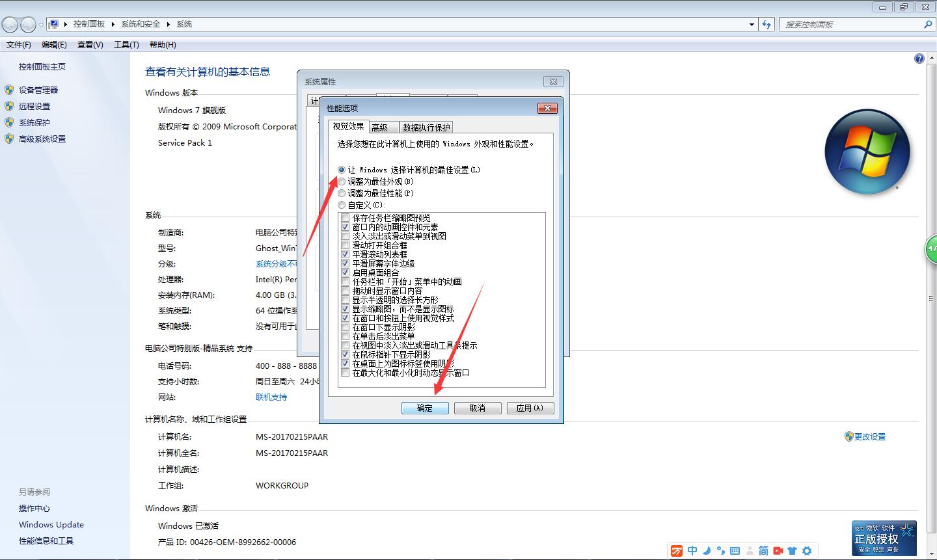Image resolution: width=937 pixels, height=560 pixels.
Task: Toggle the 简 simplified Chinese icon
Action: coord(763,551)
